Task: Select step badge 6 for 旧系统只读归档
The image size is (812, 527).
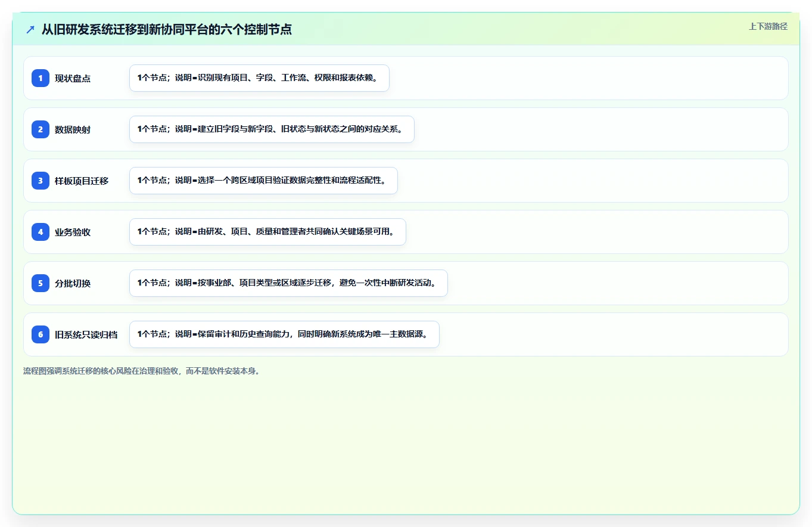Action: (x=41, y=334)
